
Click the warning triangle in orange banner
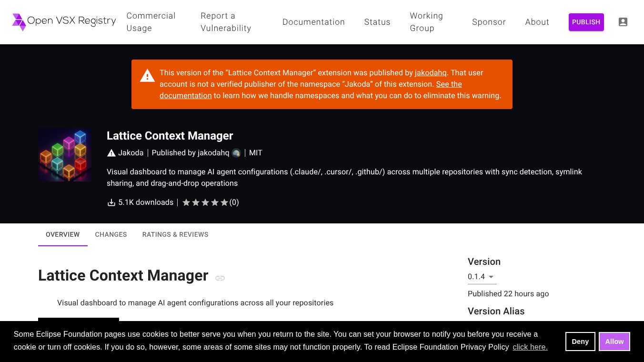147,76
